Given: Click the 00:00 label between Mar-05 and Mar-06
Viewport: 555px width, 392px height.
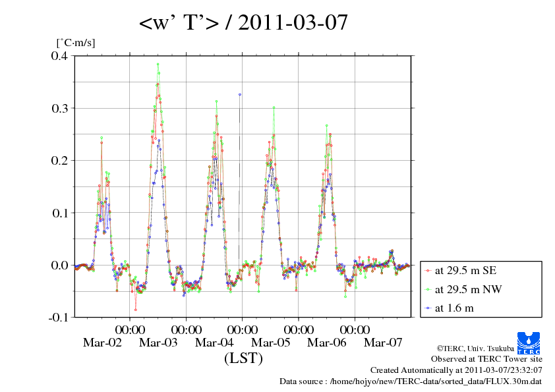Looking at the screenshot, I should pyautogui.click(x=299, y=329).
